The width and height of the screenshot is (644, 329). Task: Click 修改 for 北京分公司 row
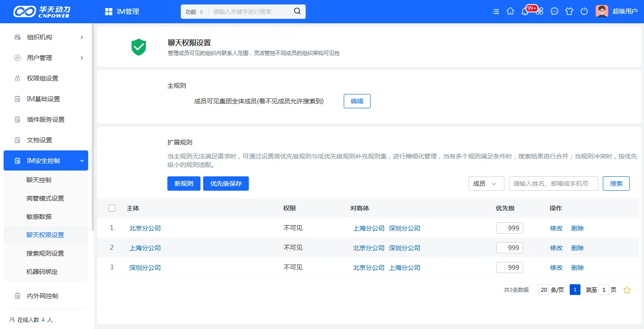tap(556, 228)
